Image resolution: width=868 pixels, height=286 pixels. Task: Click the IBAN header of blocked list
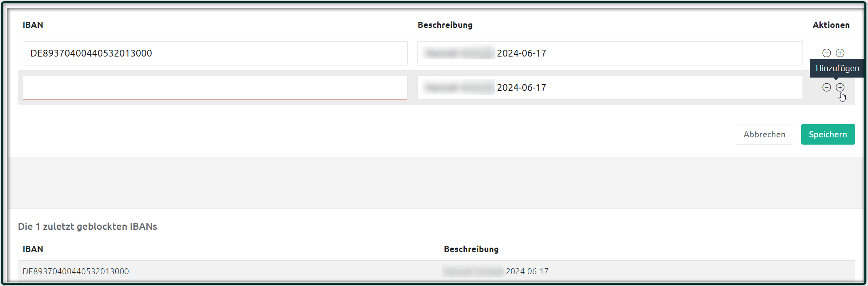33,249
